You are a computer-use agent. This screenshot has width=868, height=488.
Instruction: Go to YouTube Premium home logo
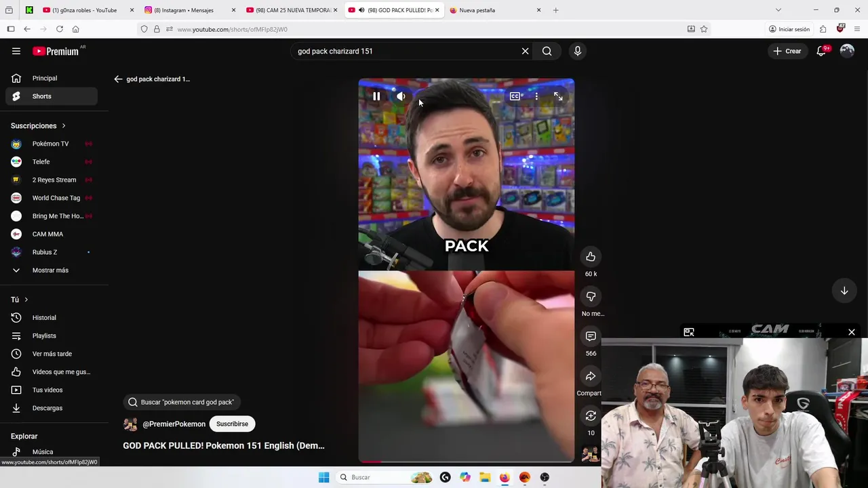[x=56, y=51]
